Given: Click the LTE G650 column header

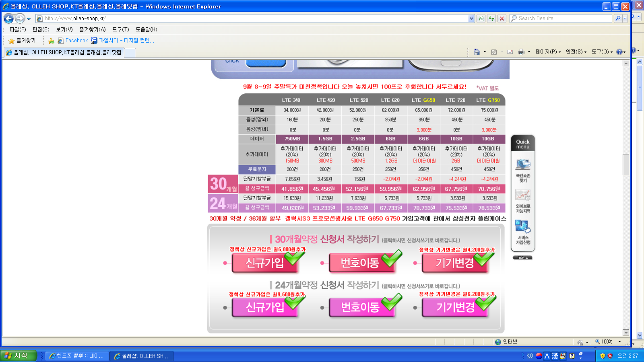Looking at the screenshot, I should (x=423, y=100).
